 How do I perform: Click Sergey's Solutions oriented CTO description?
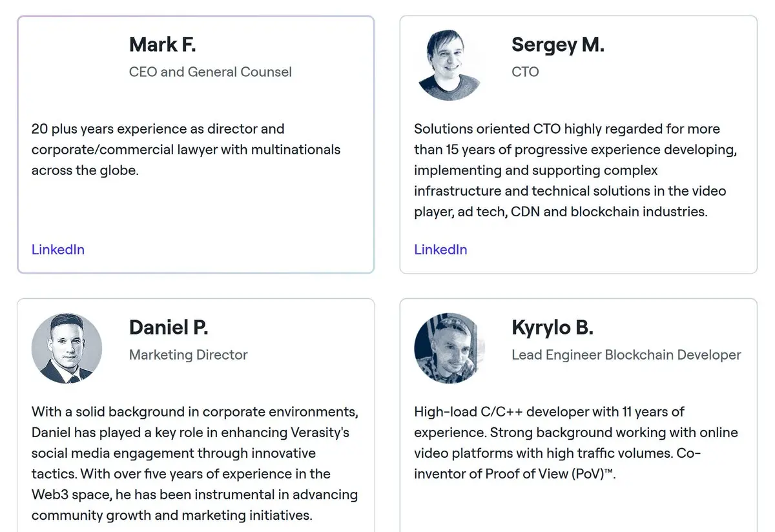(575, 170)
